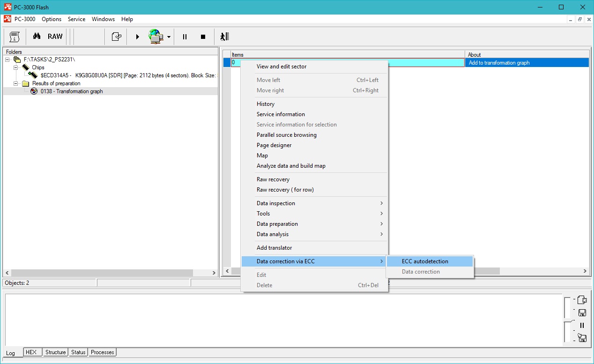Click the networked computers globe icon

click(156, 37)
